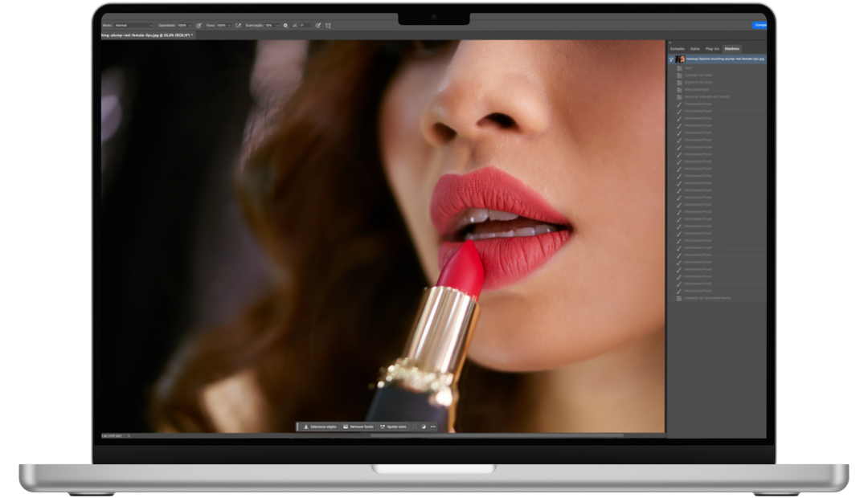Screen dimensions: 868x498
Task: Click the history brush source icon beside snapshot
Action: pos(671,59)
